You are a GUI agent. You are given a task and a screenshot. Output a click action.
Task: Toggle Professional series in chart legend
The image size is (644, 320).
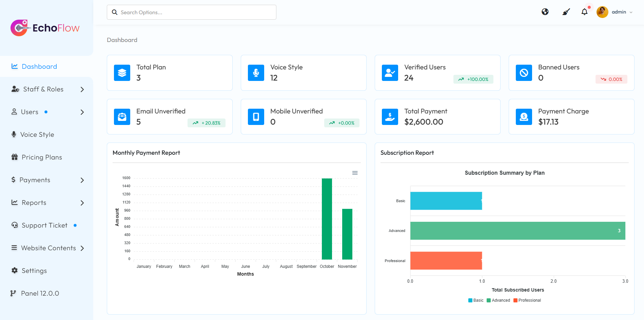(527, 300)
